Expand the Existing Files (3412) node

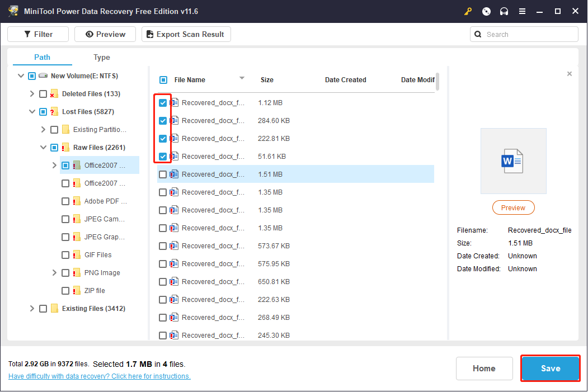[32, 309]
